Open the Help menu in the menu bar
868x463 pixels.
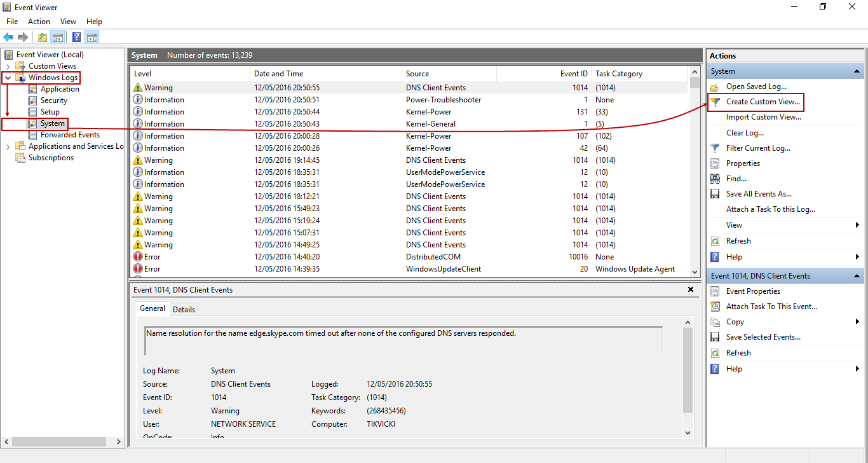[x=94, y=22]
